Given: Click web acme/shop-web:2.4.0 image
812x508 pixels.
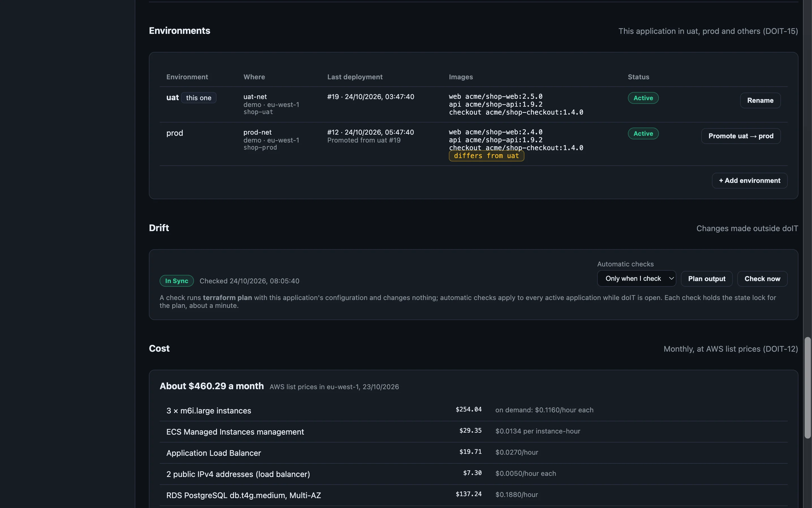Looking at the screenshot, I should point(496,132).
